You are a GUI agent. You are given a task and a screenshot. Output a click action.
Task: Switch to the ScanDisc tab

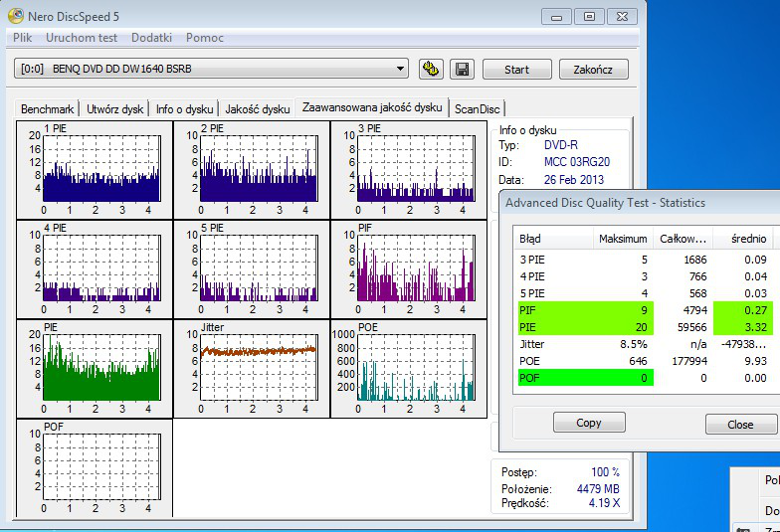click(478, 109)
